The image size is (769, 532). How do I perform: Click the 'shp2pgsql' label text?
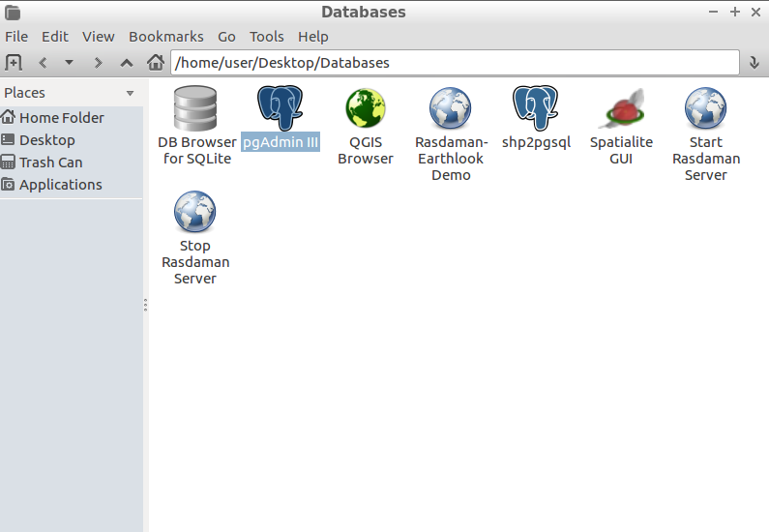[x=536, y=143]
